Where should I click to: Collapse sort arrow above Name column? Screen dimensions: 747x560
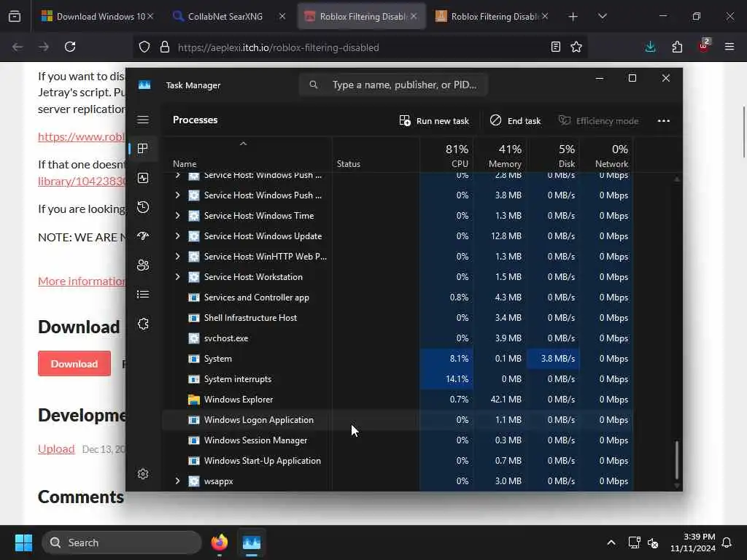[x=243, y=144]
